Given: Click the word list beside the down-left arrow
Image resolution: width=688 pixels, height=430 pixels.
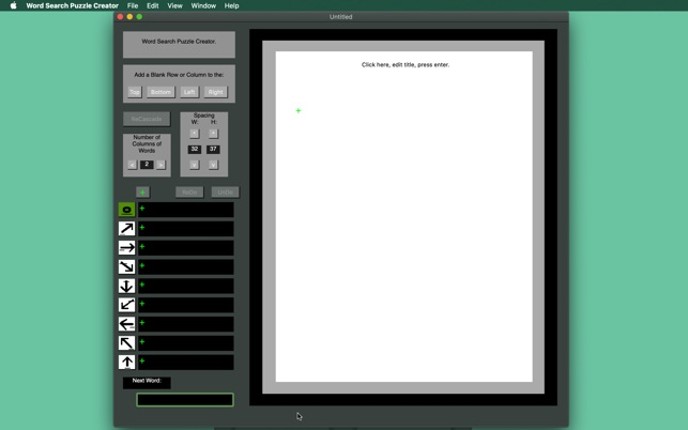Looking at the screenshot, I should click(x=186, y=305).
